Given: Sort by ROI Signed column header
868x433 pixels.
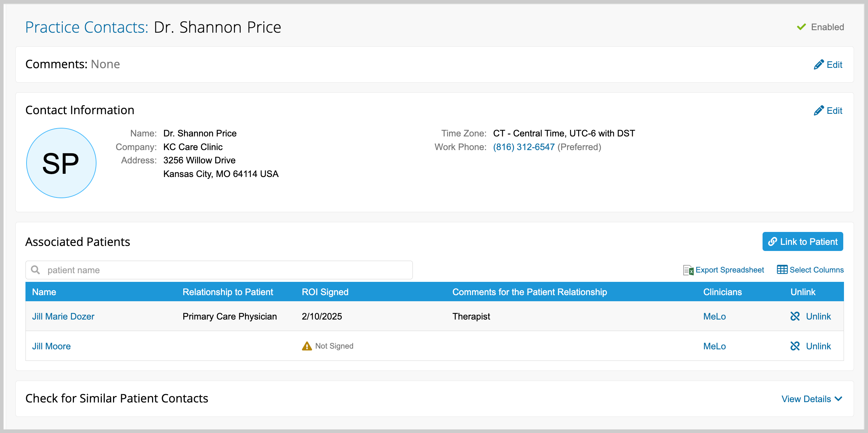Looking at the screenshot, I should [x=325, y=292].
